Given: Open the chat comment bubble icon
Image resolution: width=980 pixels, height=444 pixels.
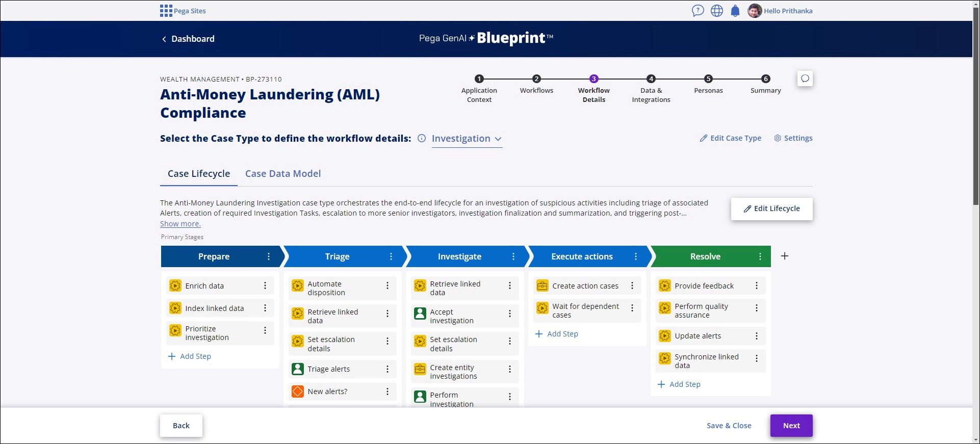Looking at the screenshot, I should [805, 79].
